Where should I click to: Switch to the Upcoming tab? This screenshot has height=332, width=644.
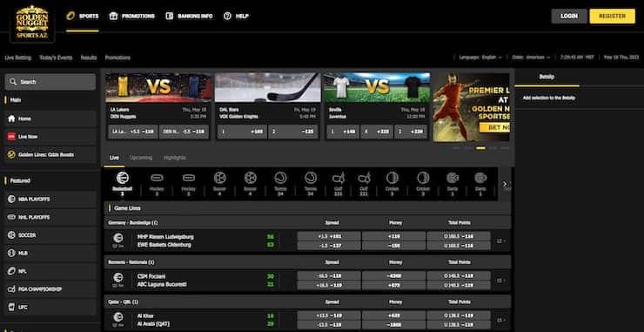(141, 158)
